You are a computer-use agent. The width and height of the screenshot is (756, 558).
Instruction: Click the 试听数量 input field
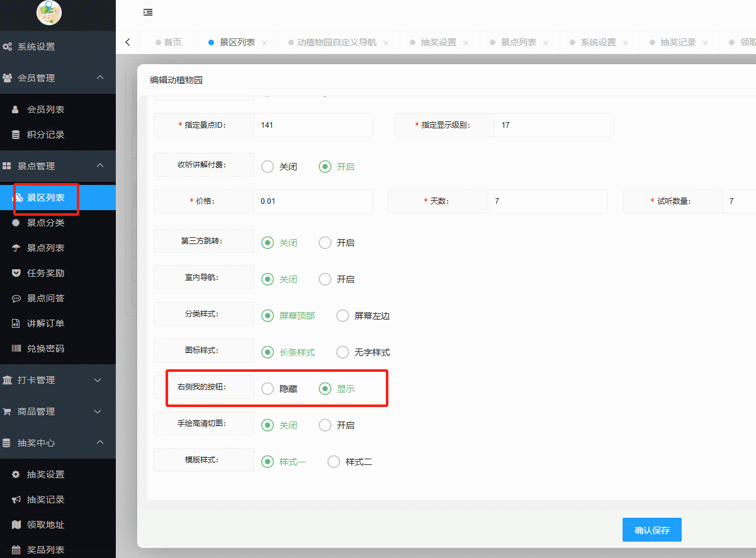739,201
